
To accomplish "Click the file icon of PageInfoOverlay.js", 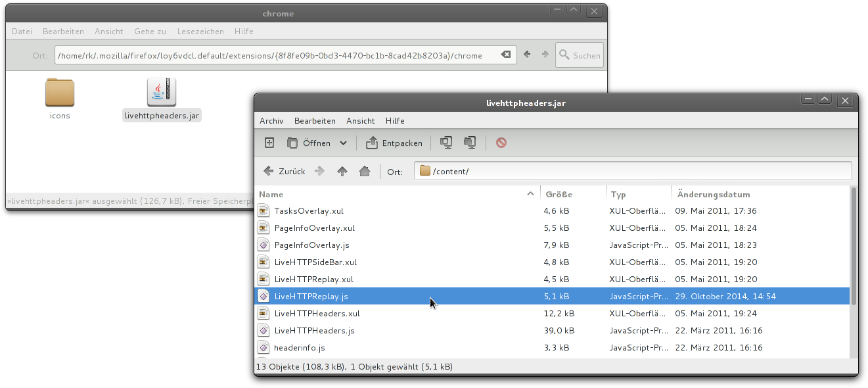I will coord(263,245).
